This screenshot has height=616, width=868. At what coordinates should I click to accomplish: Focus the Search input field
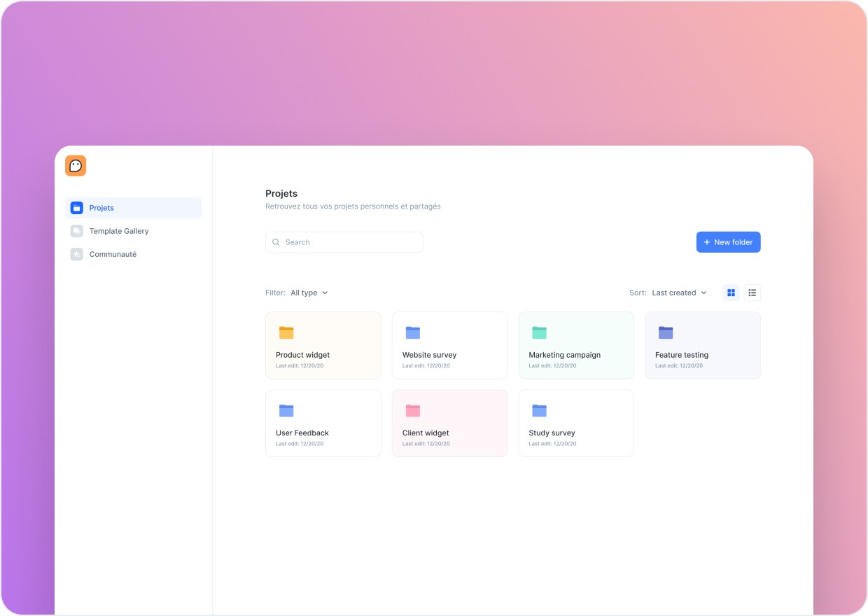[344, 242]
